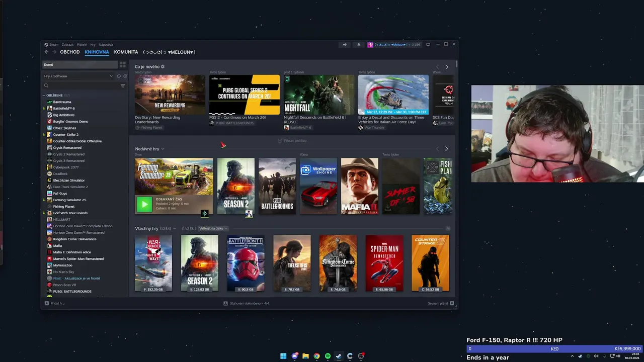
Task: Open the MELOUN profile tab
Action: pos(169,52)
